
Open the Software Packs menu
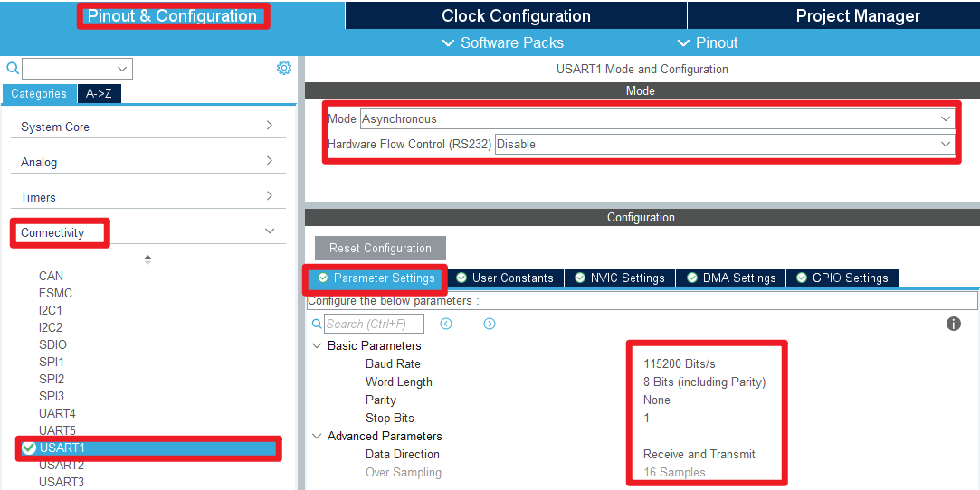pos(502,42)
